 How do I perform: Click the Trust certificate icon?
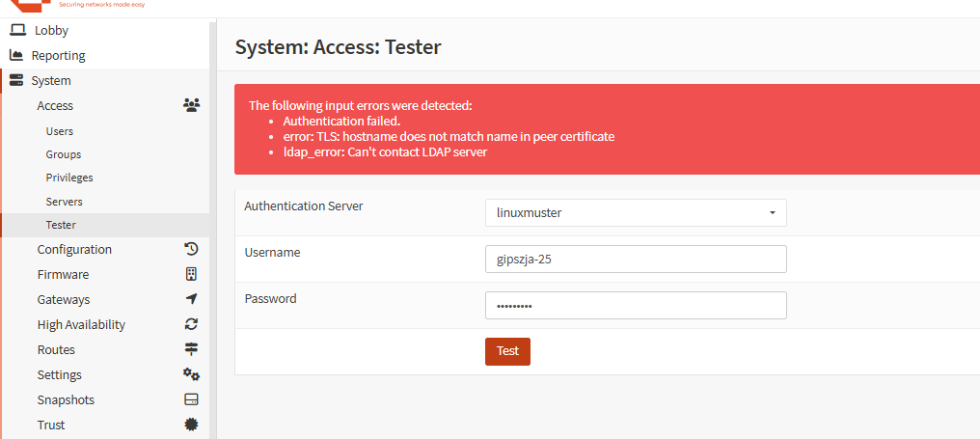click(x=191, y=424)
